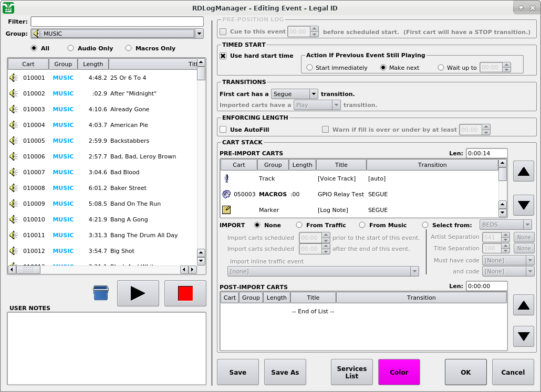Move post-import cart down with arrow
This screenshot has height=392, width=541.
[x=523, y=336]
